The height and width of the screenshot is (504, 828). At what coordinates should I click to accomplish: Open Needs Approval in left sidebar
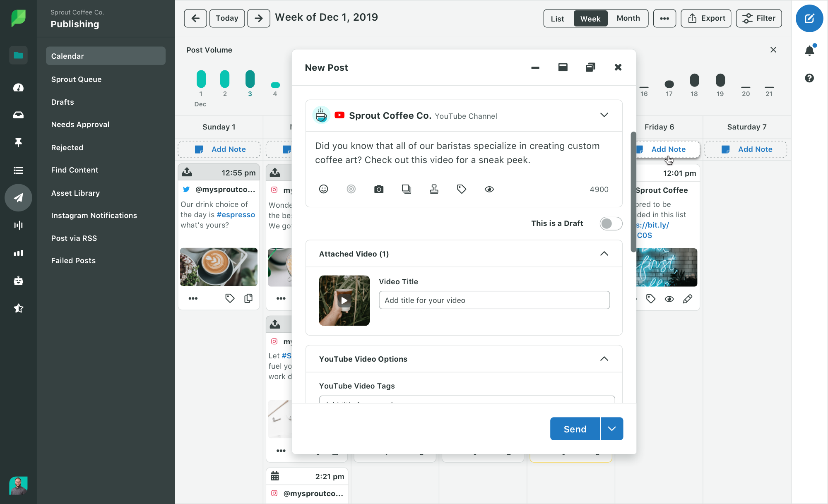pos(80,125)
